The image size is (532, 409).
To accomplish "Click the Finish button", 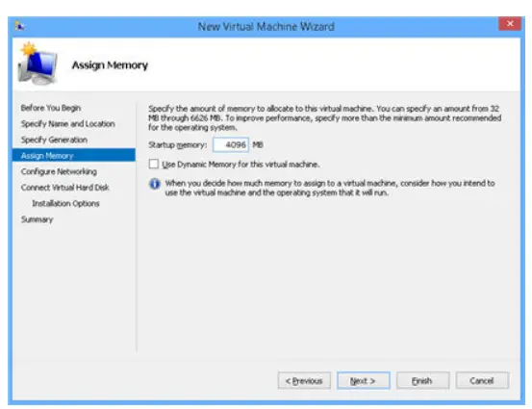I will [x=422, y=381].
